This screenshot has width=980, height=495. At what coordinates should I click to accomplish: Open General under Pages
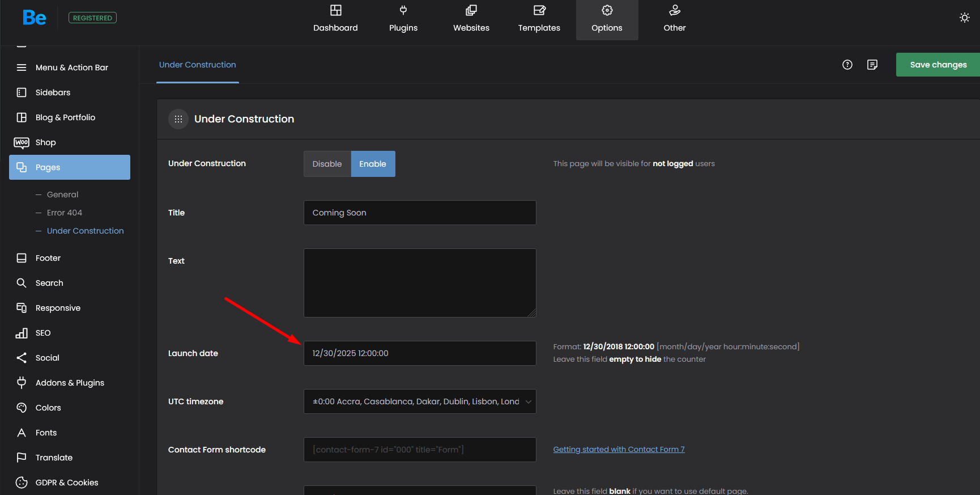point(62,194)
